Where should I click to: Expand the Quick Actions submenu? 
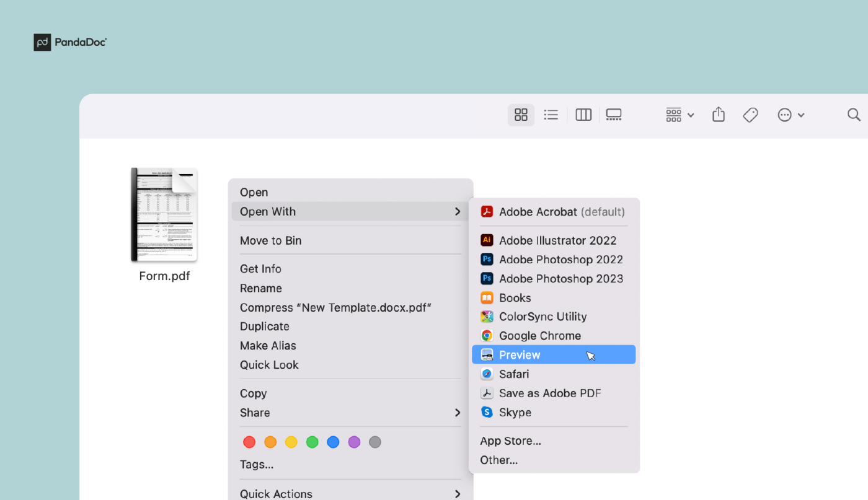click(350, 493)
